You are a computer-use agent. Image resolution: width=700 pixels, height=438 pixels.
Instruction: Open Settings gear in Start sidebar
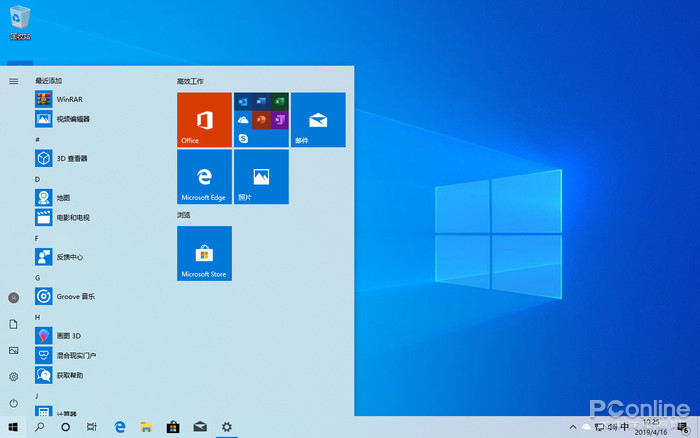pyautogui.click(x=13, y=376)
